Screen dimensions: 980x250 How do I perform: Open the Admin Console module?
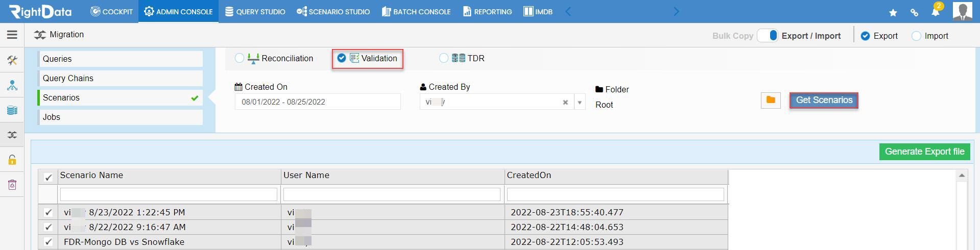178,11
